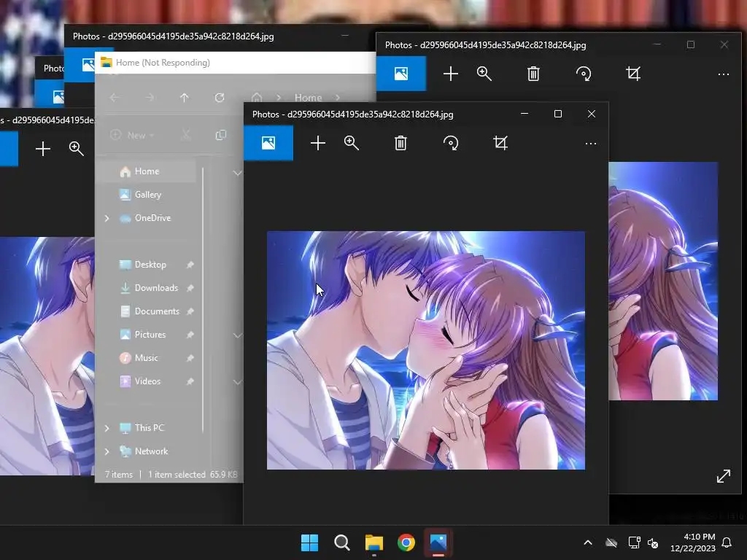Click zoom icon in right back Photos window
Image resolution: width=747 pixels, height=560 pixels.
484,74
